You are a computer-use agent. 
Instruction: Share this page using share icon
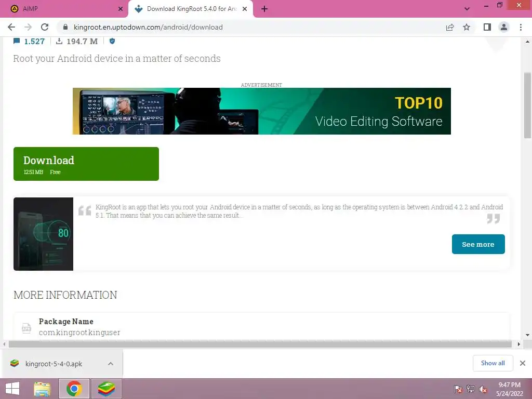[x=450, y=27]
